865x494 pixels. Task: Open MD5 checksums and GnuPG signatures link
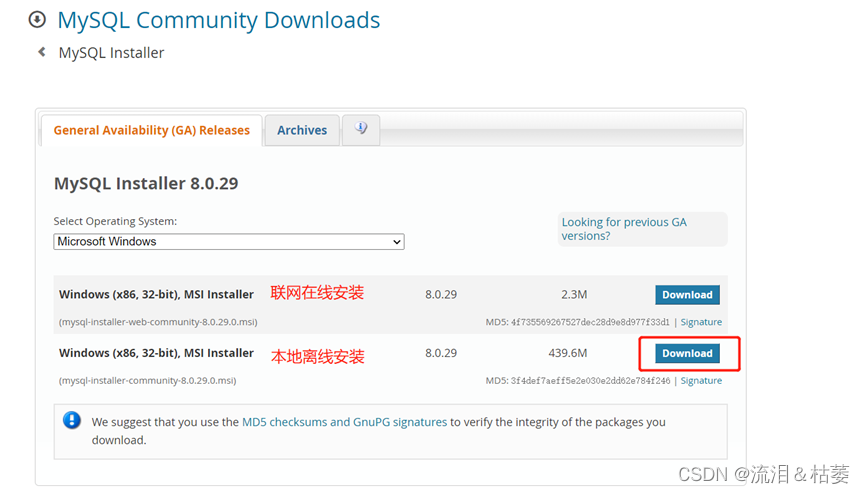coord(344,422)
